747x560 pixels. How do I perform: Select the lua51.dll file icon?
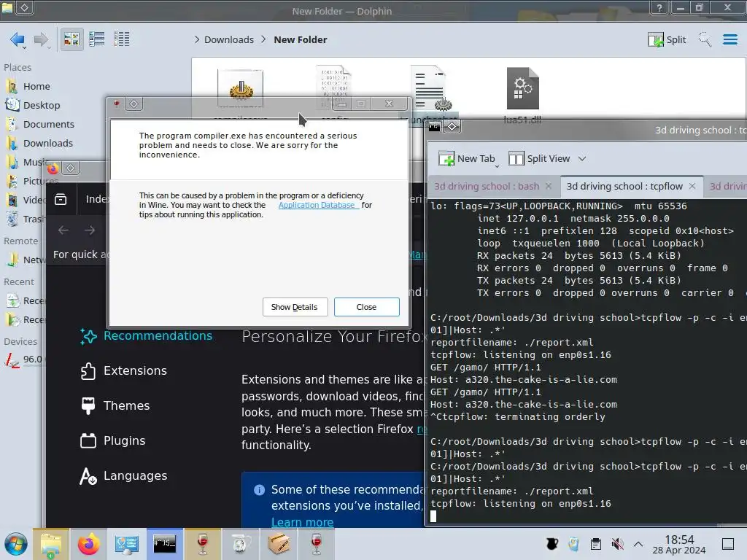pos(522,89)
